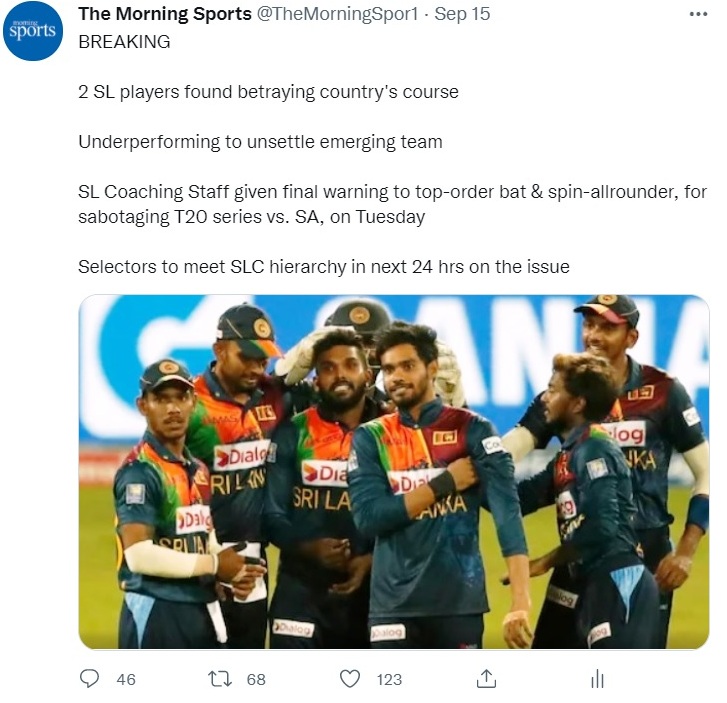This screenshot has width=727, height=703.
Task: View tweet analytics bar chart icon
Action: [x=598, y=679]
